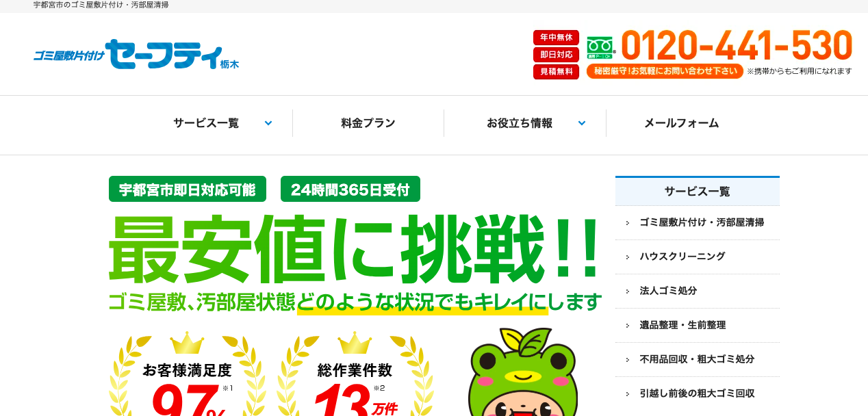The image size is (868, 416).
Task: Click the green frog mascot character
Action: (x=522, y=372)
